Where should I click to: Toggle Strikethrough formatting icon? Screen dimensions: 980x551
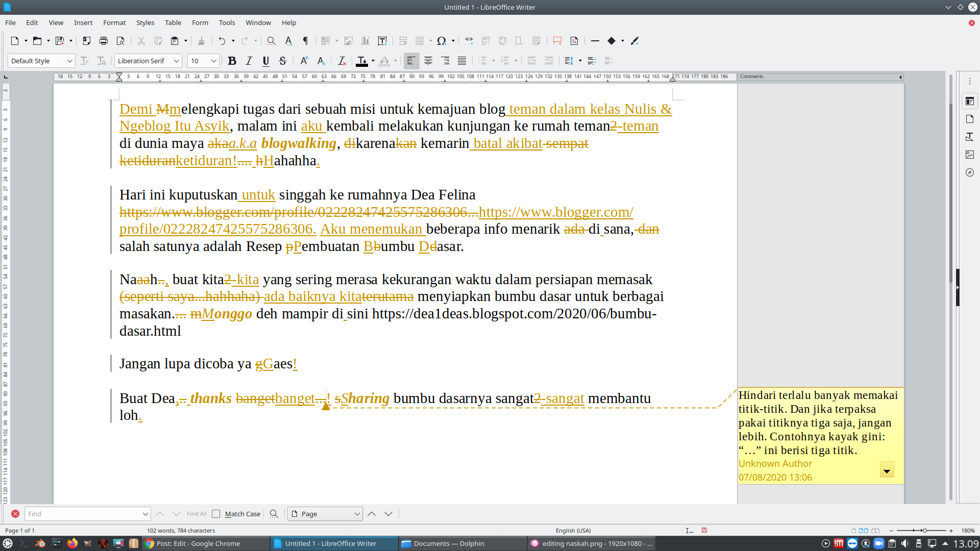click(x=283, y=61)
